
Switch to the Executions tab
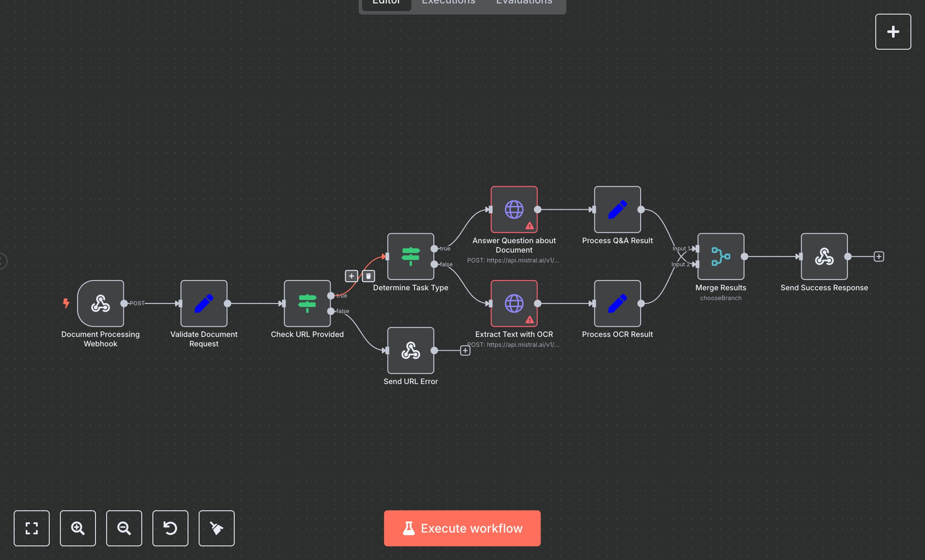[x=448, y=3]
